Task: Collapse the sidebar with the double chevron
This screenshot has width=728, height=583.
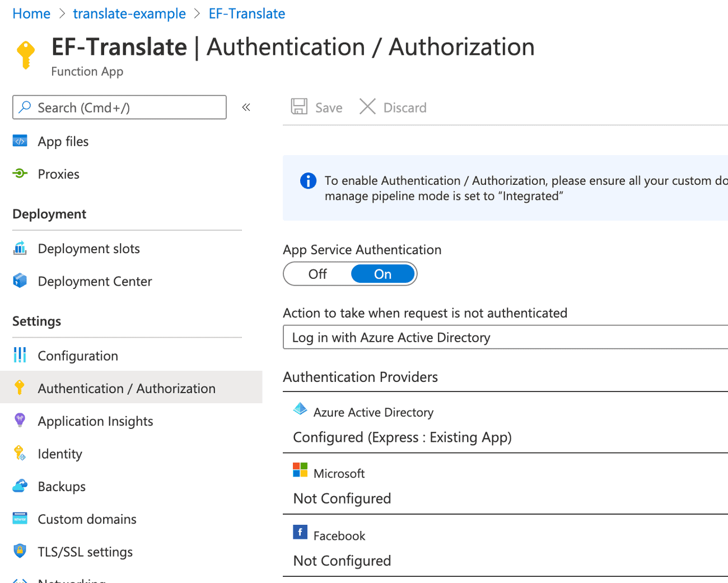Action: [246, 107]
